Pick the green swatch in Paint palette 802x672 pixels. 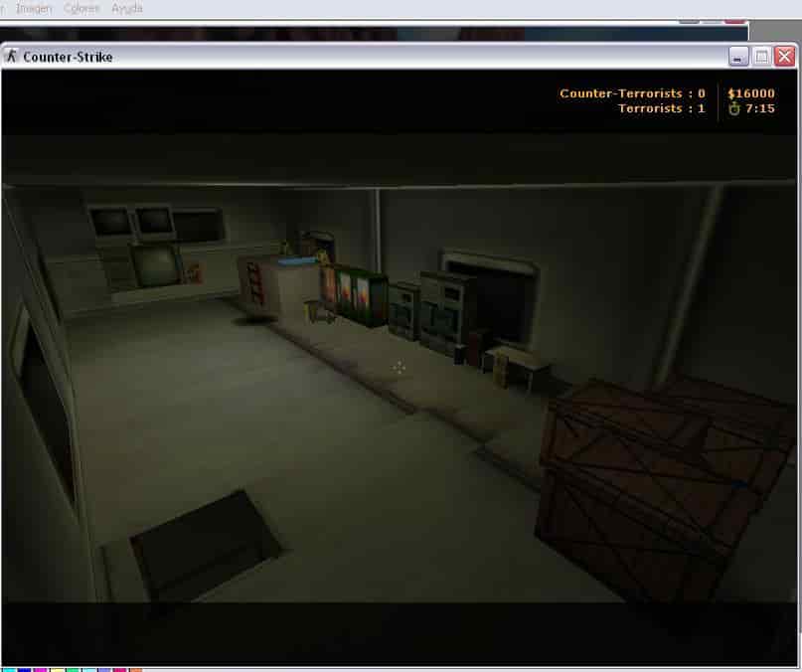pos(73,670)
